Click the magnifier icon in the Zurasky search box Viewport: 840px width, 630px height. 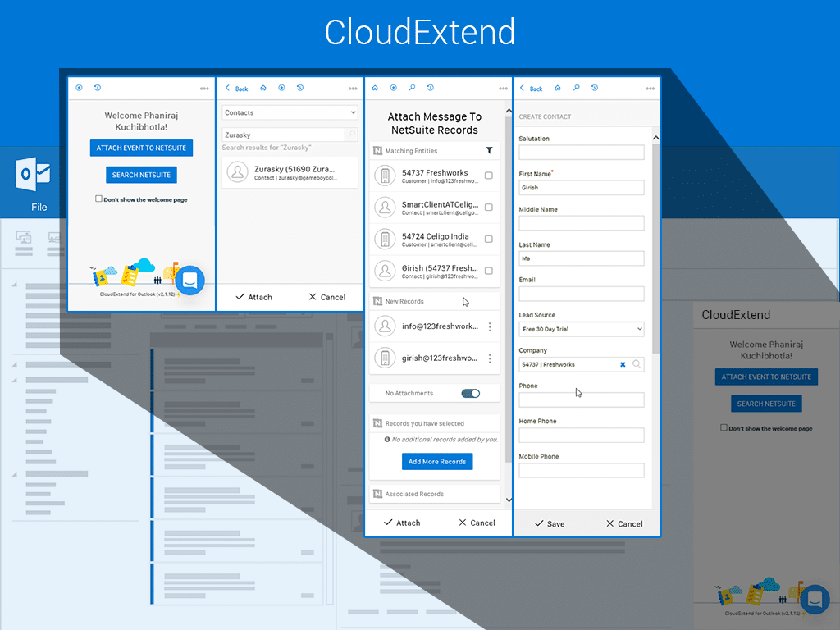click(x=350, y=135)
